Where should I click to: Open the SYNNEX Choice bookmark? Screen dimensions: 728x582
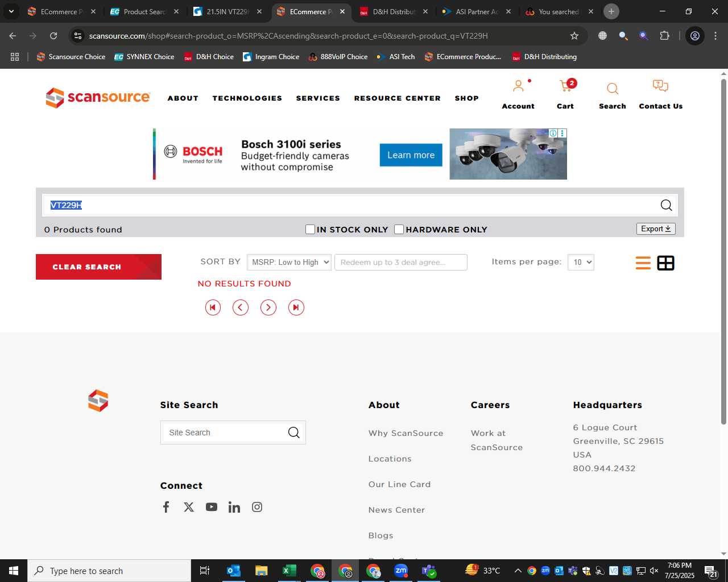(x=144, y=57)
